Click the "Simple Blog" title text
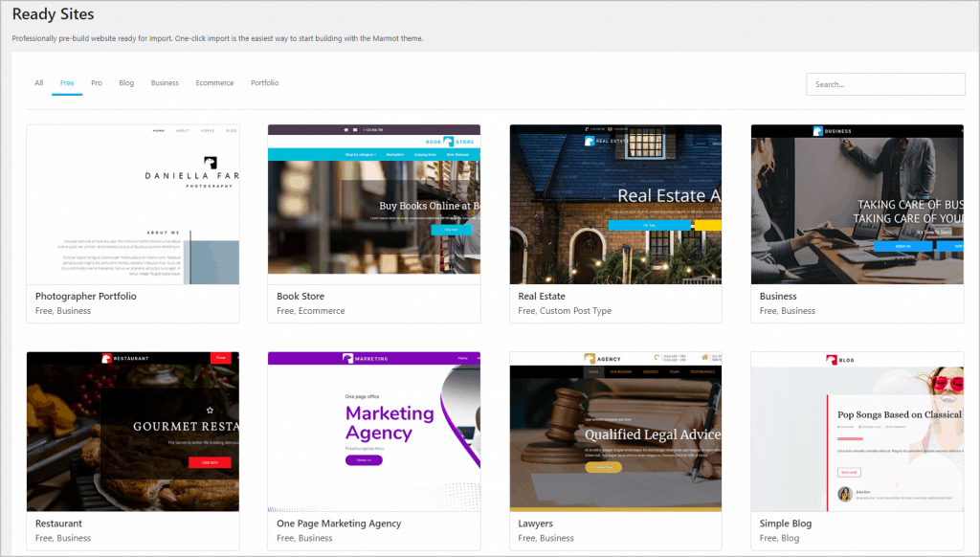The height and width of the screenshot is (557, 980). (788, 524)
